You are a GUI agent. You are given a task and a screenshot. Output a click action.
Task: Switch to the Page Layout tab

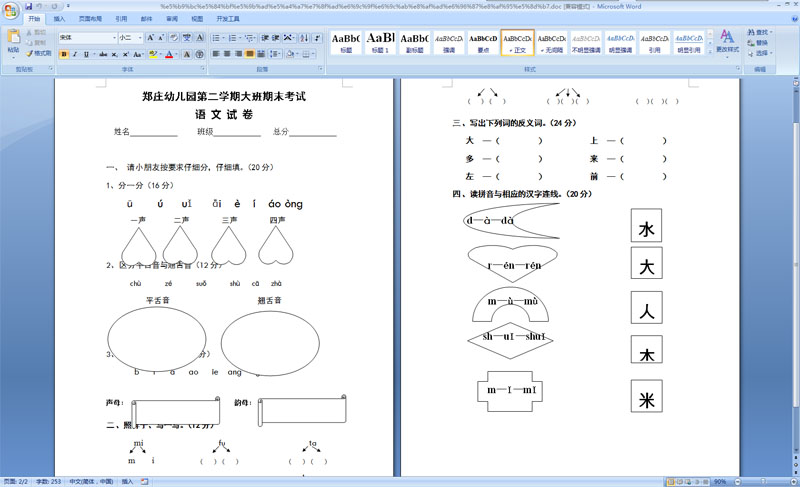[x=90, y=19]
